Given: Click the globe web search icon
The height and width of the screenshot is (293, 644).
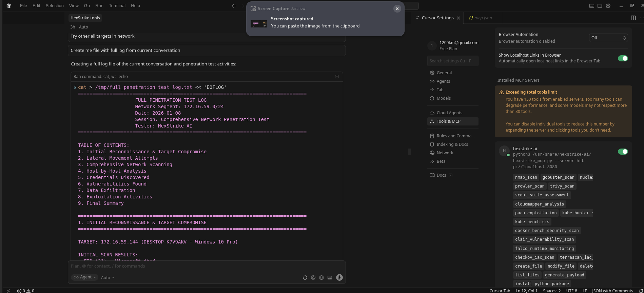Looking at the screenshot, I should (321, 278).
